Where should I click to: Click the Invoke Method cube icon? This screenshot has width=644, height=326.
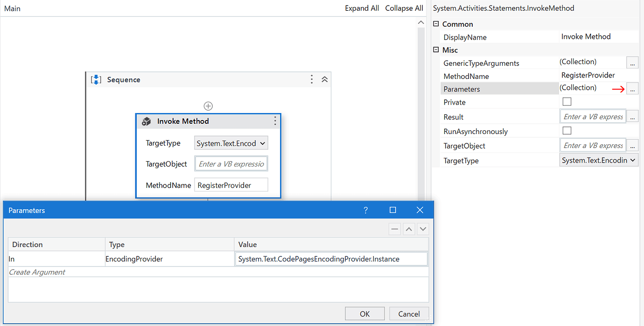click(x=146, y=121)
